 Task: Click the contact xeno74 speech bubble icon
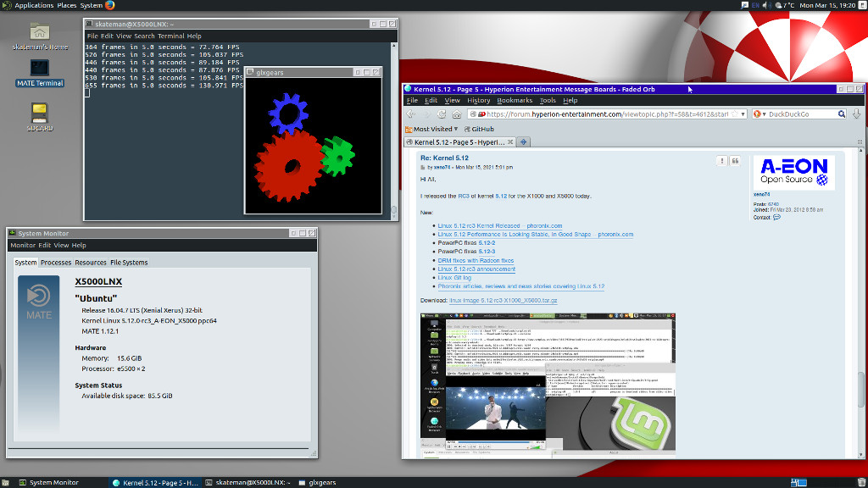coord(776,218)
